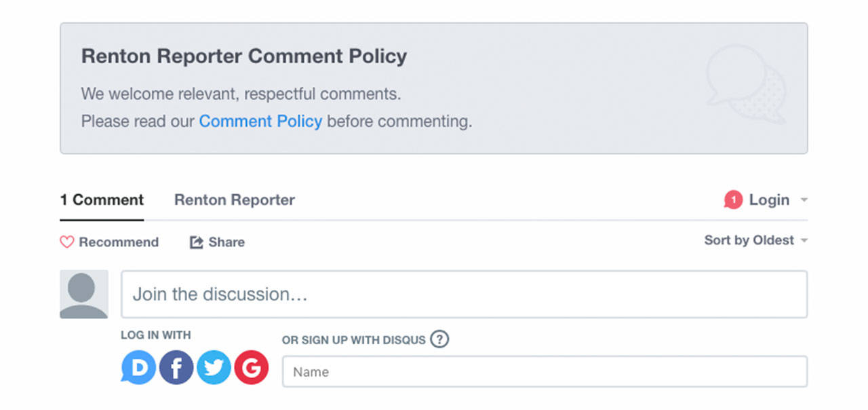Log in with the Disqus icon
Viewport: 868px width, 410px height.
(x=138, y=367)
